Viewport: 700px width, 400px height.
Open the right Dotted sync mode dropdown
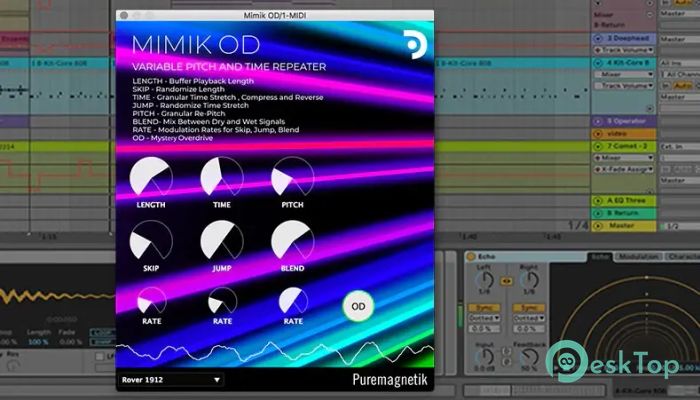click(529, 318)
